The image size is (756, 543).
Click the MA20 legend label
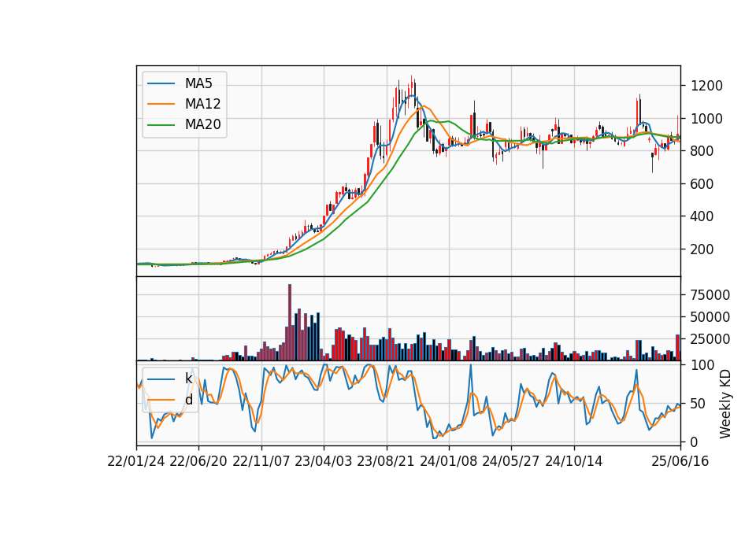point(202,124)
